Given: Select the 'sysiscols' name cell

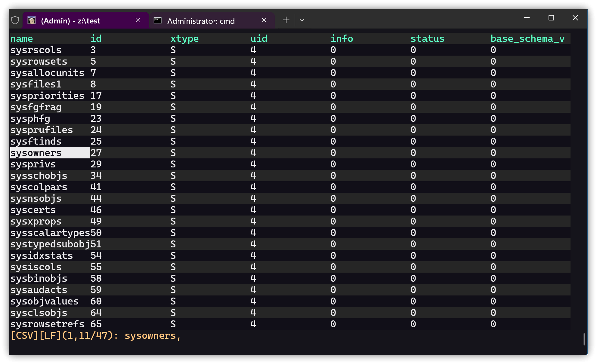Looking at the screenshot, I should click(36, 267).
